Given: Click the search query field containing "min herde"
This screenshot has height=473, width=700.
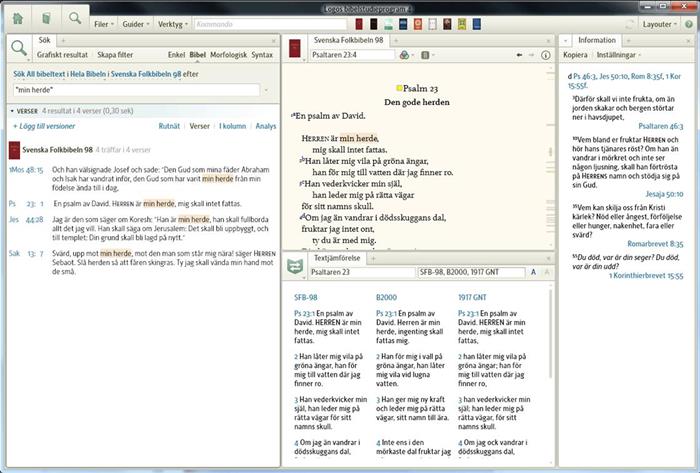Looking at the screenshot, I should pos(137,90).
